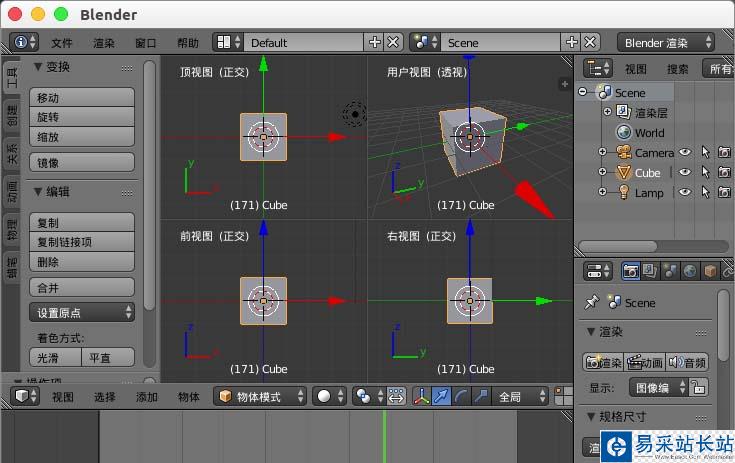The width and height of the screenshot is (735, 463).
Task: Click the 镜像 button
Action: click(x=82, y=162)
